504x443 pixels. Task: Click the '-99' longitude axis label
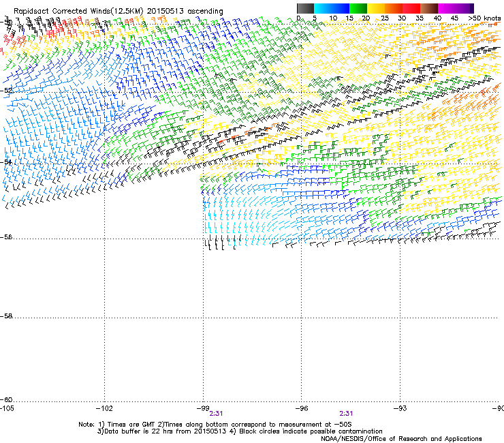(x=203, y=408)
